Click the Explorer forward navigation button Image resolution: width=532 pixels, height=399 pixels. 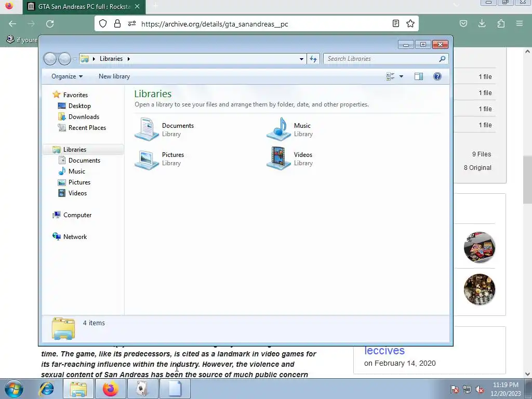pyautogui.click(x=64, y=59)
